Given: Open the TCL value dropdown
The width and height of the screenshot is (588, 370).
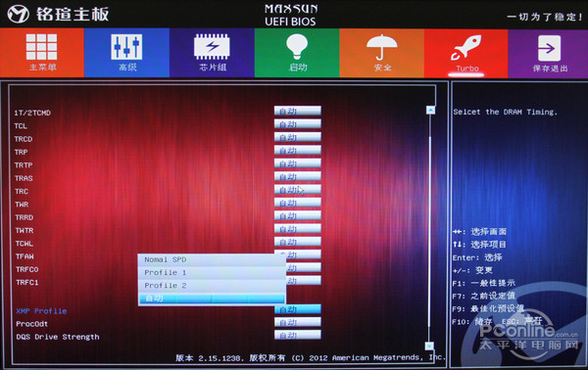Looking at the screenshot, I should [x=297, y=124].
